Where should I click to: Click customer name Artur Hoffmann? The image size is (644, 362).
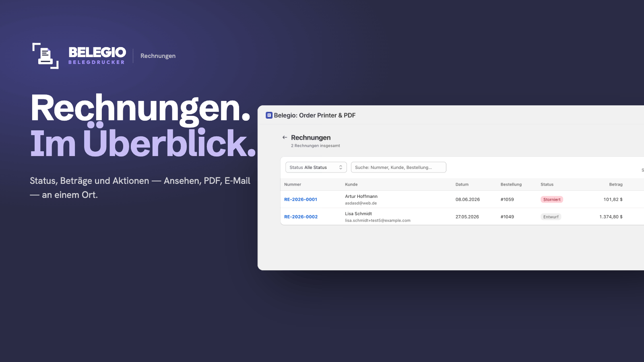point(361,197)
